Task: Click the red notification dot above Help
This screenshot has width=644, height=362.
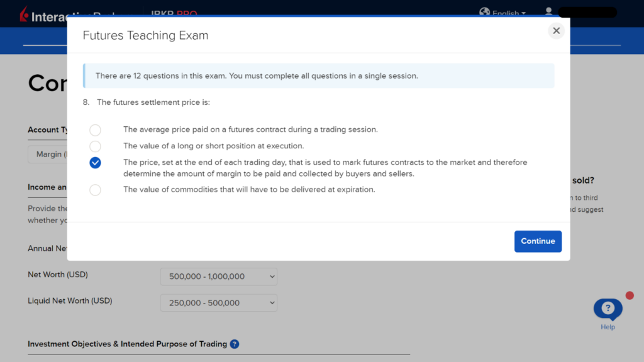Action: point(630,294)
